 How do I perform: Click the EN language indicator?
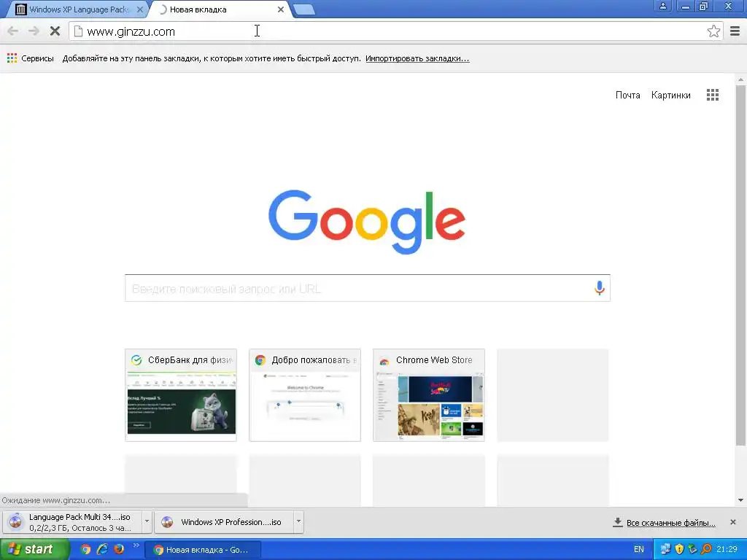pos(639,550)
